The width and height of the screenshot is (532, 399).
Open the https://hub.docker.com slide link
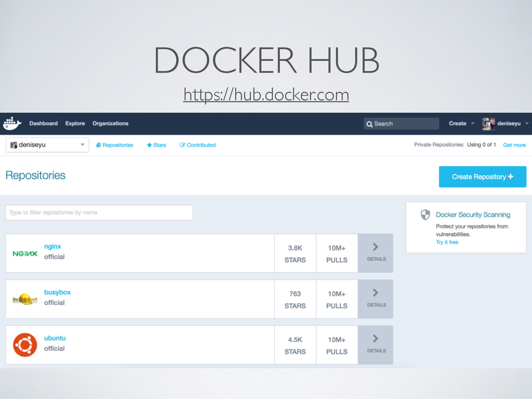point(266,94)
